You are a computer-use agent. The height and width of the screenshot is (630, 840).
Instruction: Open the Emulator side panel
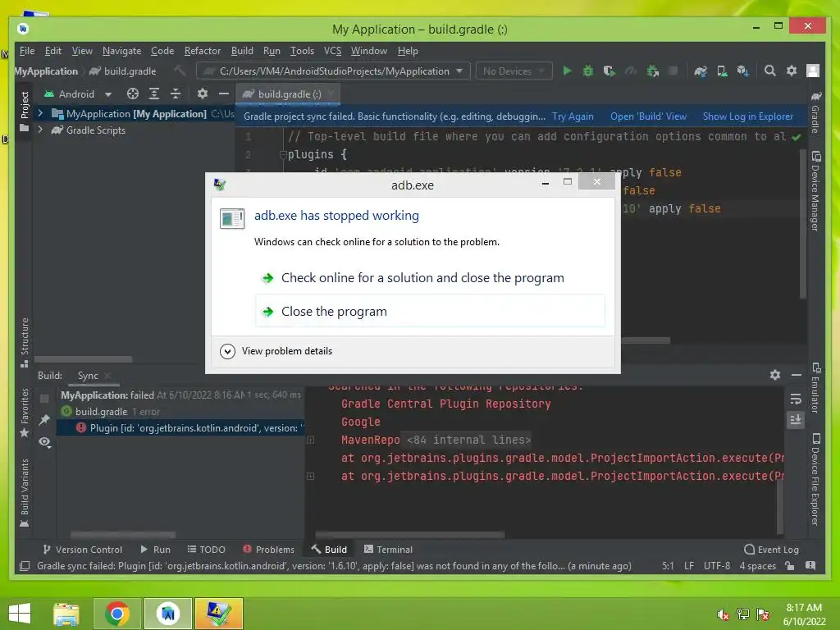click(815, 388)
